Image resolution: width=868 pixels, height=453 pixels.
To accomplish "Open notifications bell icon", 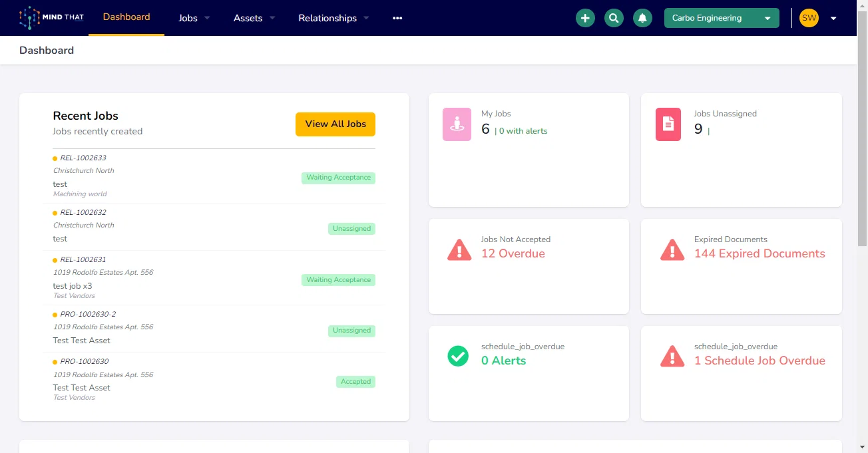I will click(x=642, y=18).
